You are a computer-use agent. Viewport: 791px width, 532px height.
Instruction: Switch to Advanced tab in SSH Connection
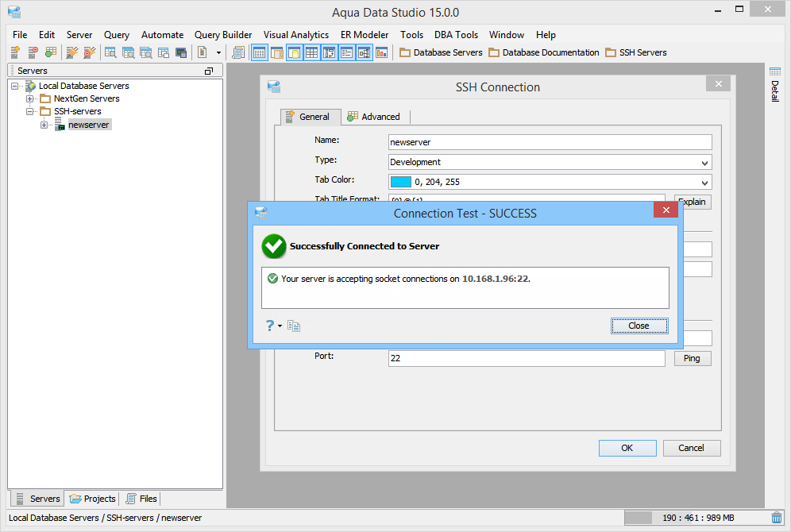[374, 117]
